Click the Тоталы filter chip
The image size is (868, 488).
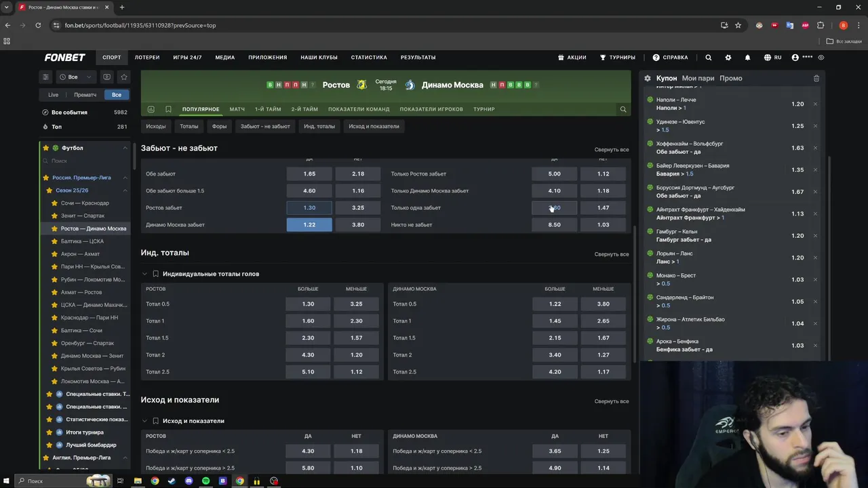click(x=189, y=126)
